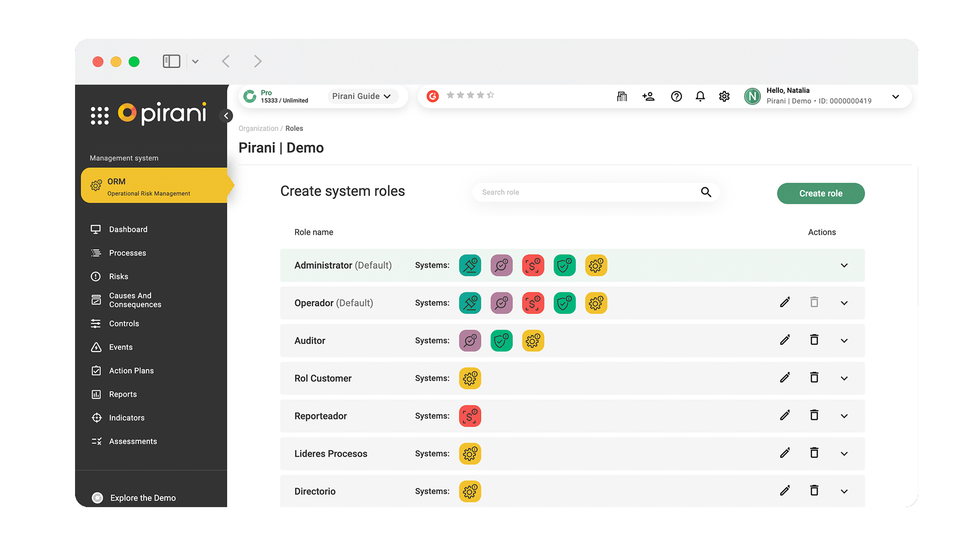The image size is (980, 551).
Task: Expand the Administrator role row
Action: click(844, 265)
